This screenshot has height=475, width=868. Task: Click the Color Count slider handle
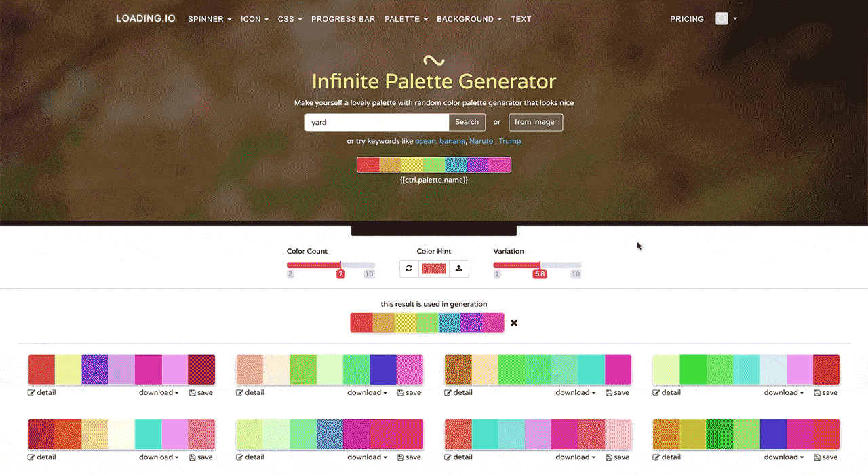[341, 265]
